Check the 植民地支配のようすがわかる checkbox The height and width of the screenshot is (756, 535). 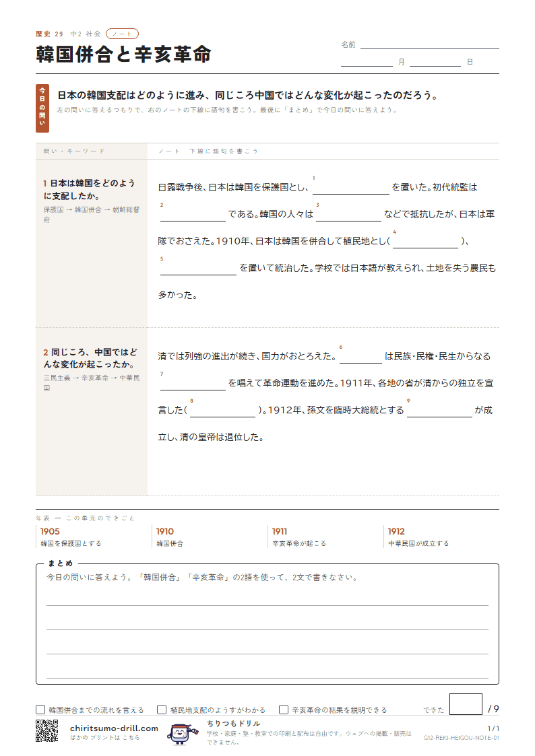pos(162,710)
